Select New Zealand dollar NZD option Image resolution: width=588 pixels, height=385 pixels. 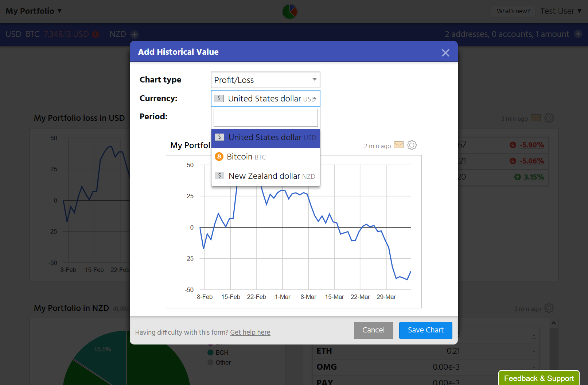265,176
